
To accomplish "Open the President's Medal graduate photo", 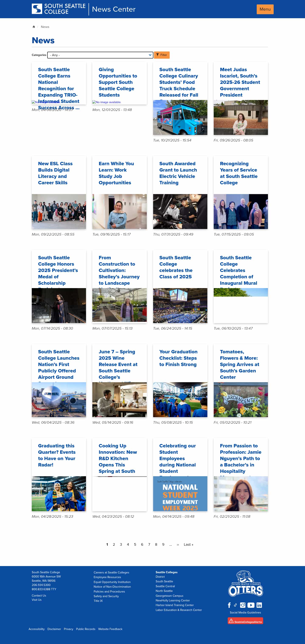I will 59,305.
